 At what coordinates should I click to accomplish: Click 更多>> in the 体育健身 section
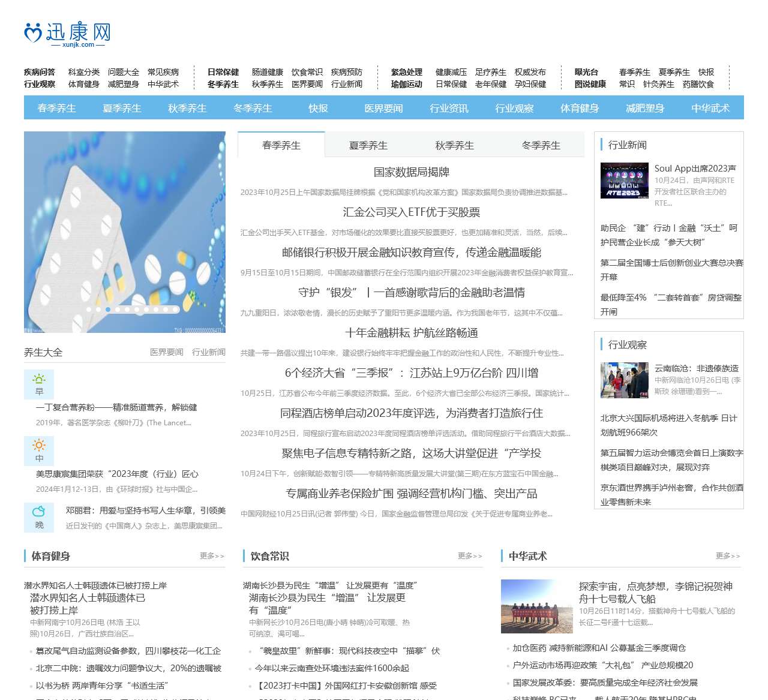click(212, 556)
